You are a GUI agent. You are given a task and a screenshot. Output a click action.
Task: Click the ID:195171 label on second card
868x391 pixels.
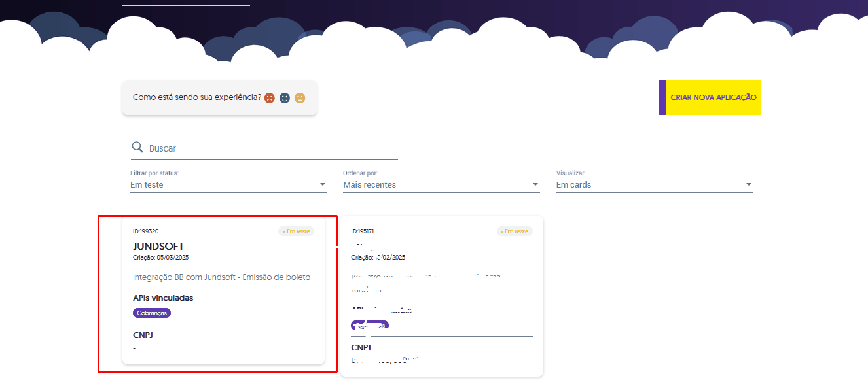(x=363, y=231)
